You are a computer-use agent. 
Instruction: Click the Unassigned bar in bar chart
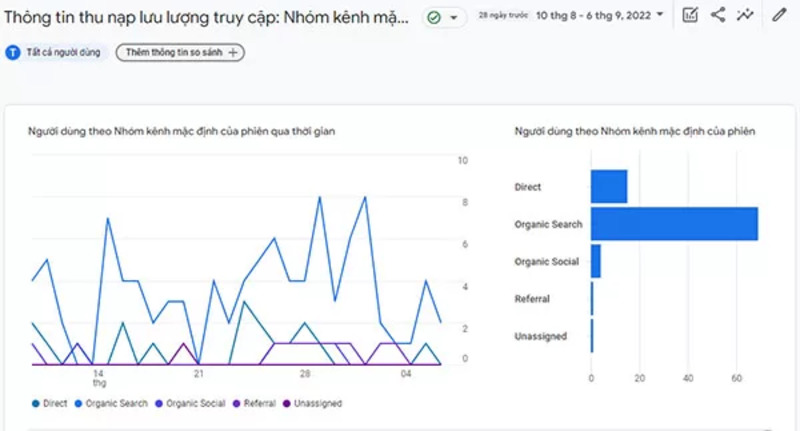592,336
